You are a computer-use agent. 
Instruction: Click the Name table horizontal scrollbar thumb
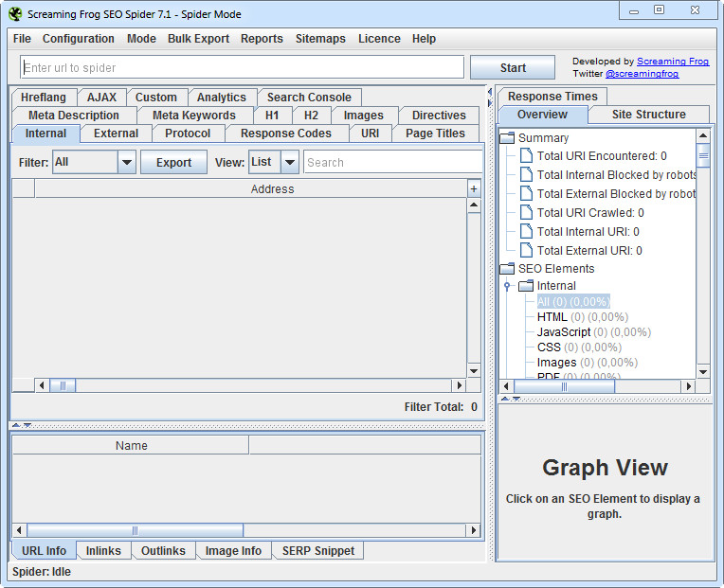pos(135,530)
